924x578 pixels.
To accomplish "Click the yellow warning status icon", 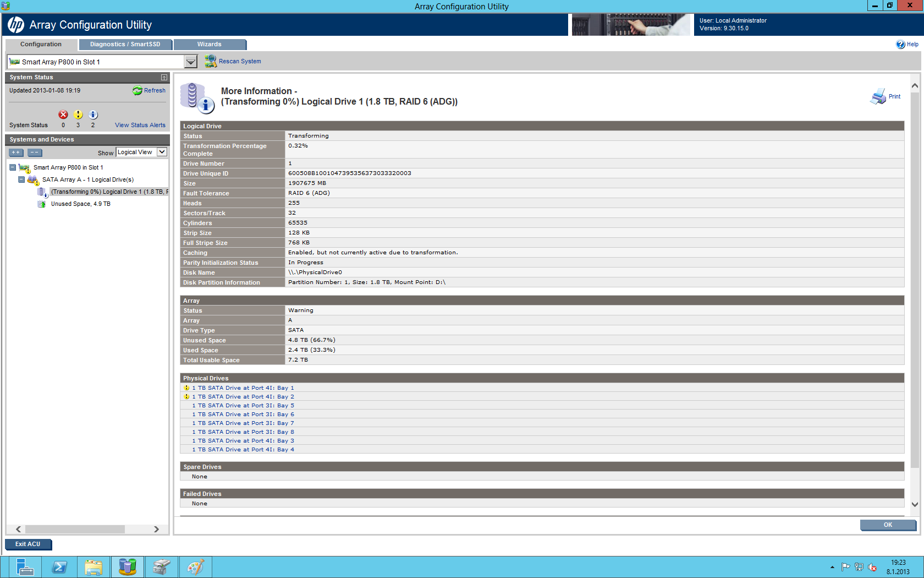I will (78, 114).
